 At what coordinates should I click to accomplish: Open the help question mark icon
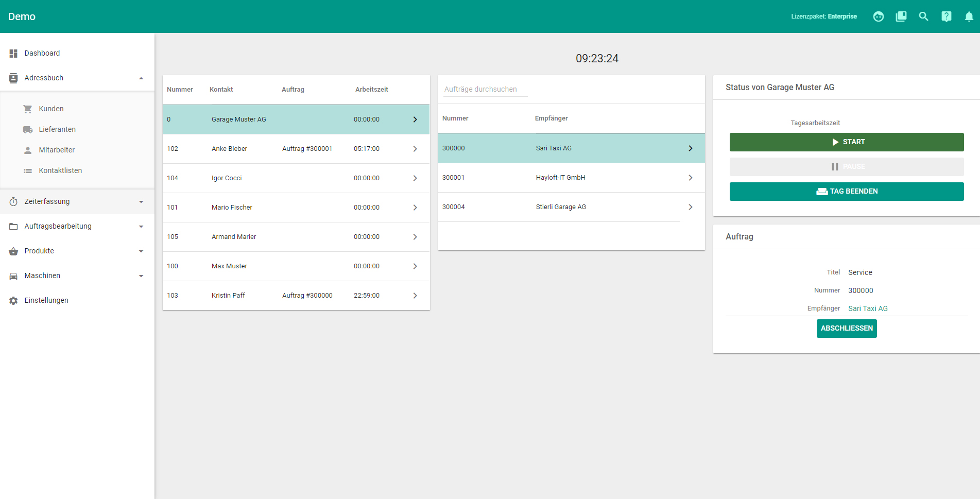click(946, 16)
